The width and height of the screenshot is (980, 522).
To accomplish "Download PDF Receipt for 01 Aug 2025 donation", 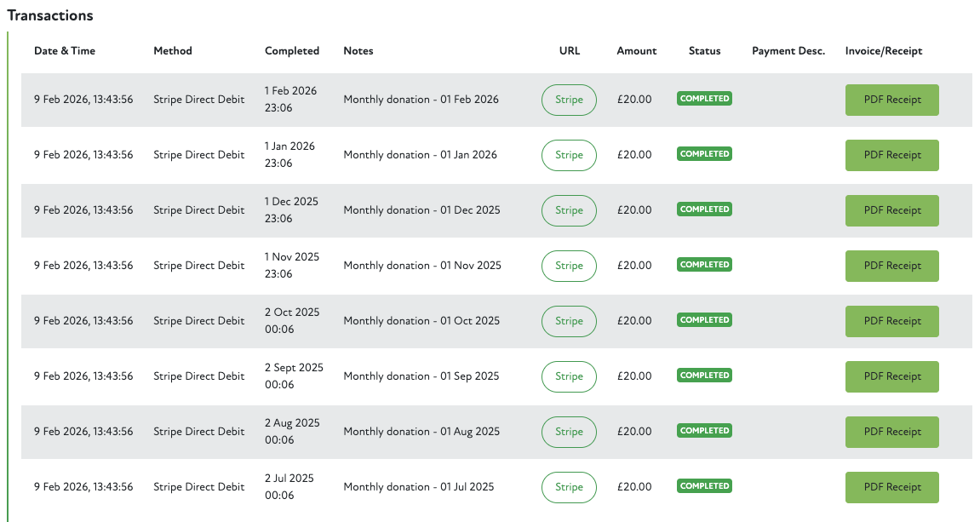I will [891, 432].
